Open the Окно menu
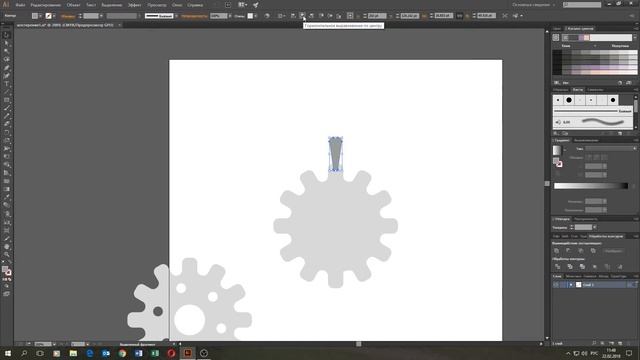The image size is (640, 360). coord(177,5)
